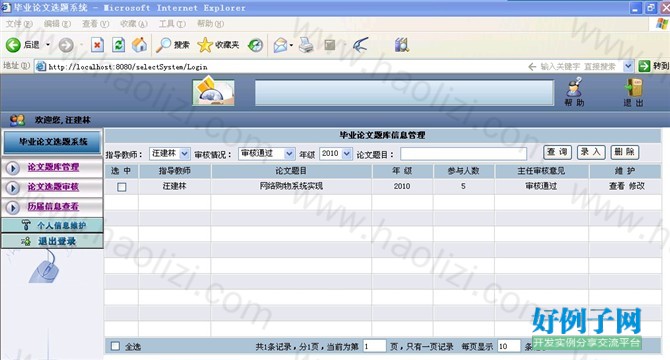The image size is (670, 360).
Task: Click the Exit door icon in header
Action: [633, 87]
